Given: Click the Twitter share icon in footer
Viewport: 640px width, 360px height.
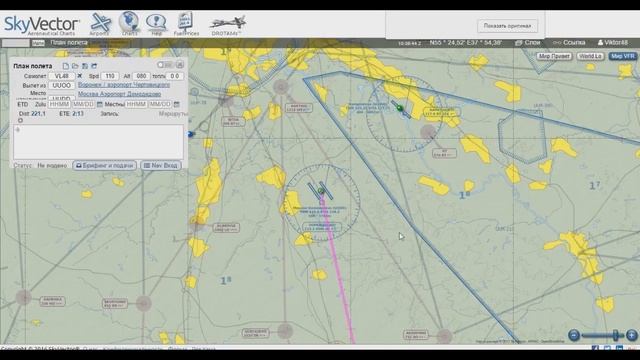Looking at the screenshot, I should (607, 349).
